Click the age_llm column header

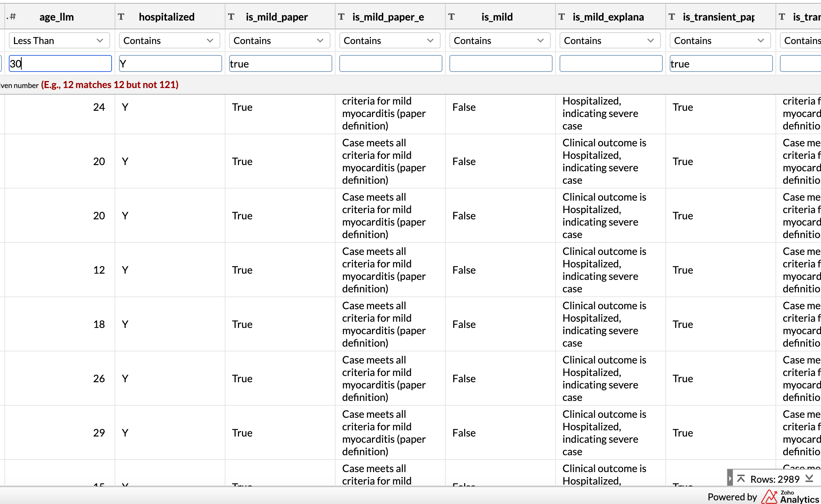click(x=57, y=17)
